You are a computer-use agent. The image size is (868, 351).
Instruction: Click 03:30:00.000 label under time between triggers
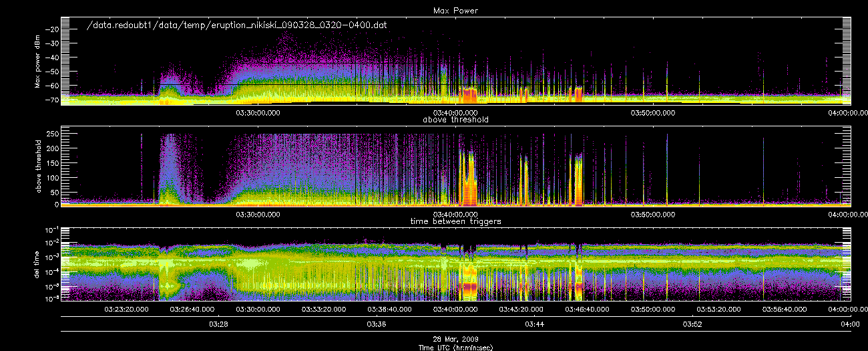pyautogui.click(x=258, y=310)
